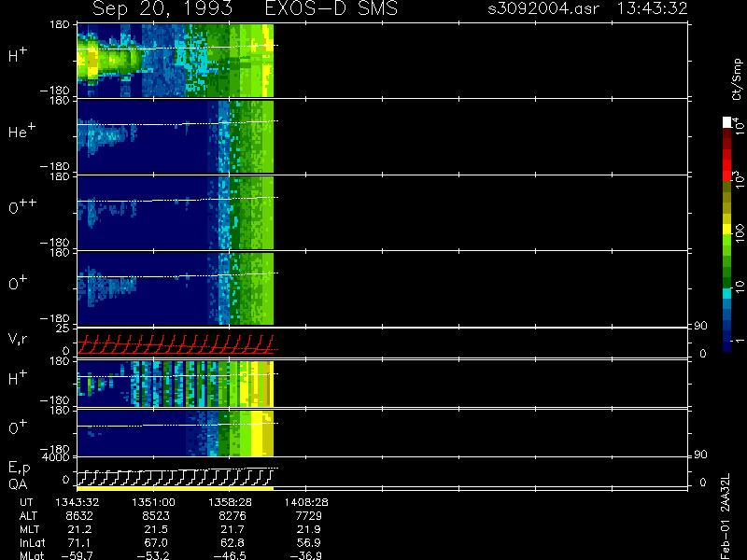Click the rotated "Feb-01 2AA32L" text
This screenshot has width=747, height=560.
coord(725,516)
